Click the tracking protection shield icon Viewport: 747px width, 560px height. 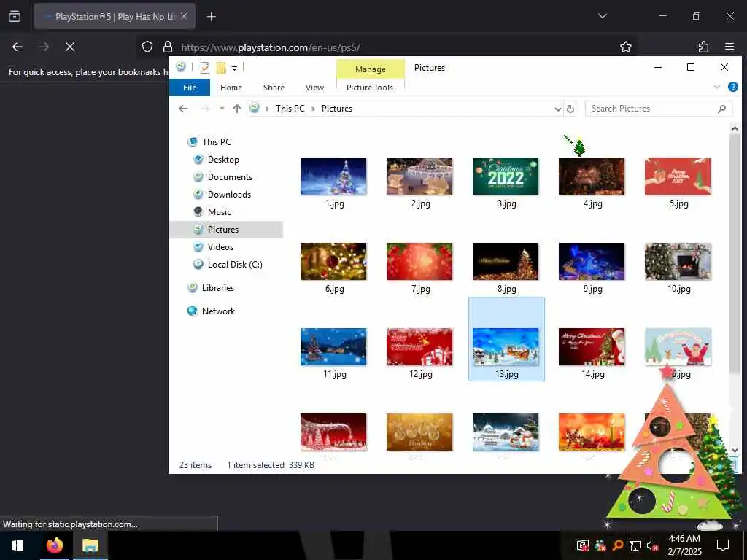[147, 47]
